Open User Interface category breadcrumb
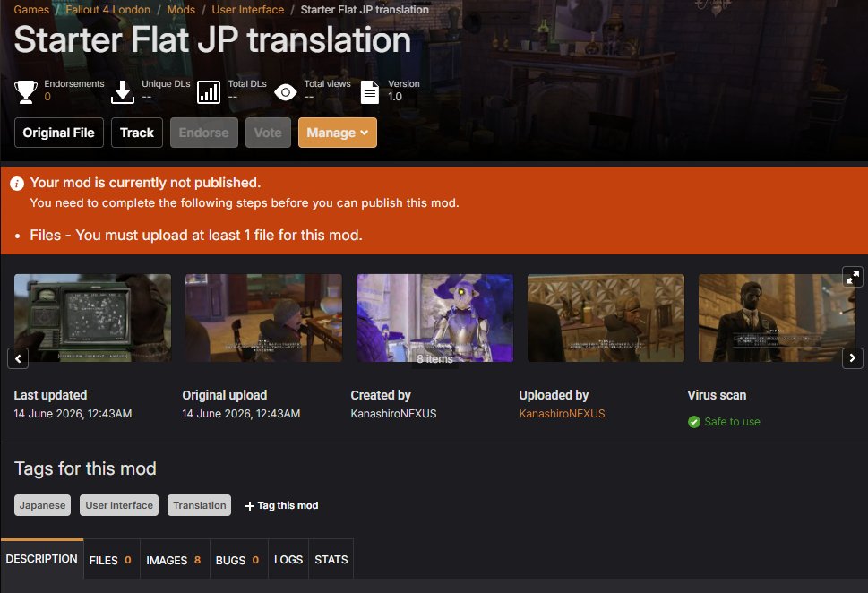The width and height of the screenshot is (868, 593). 247,10
